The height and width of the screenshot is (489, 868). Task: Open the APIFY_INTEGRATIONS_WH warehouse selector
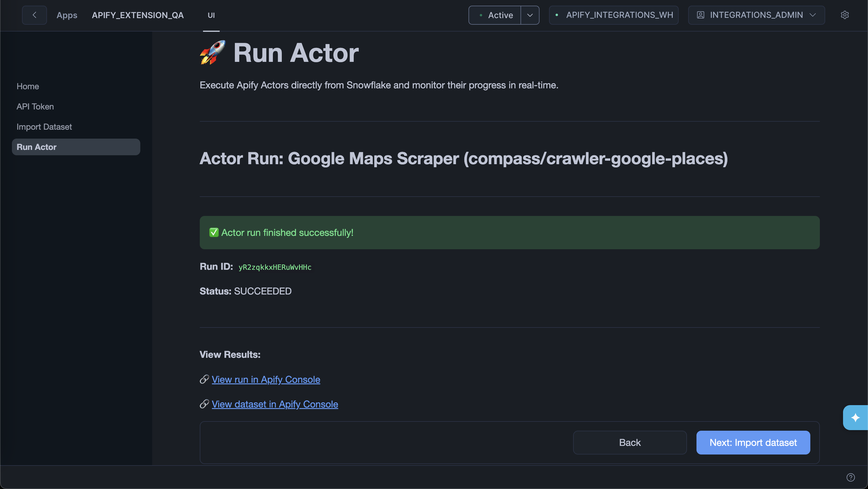point(613,15)
